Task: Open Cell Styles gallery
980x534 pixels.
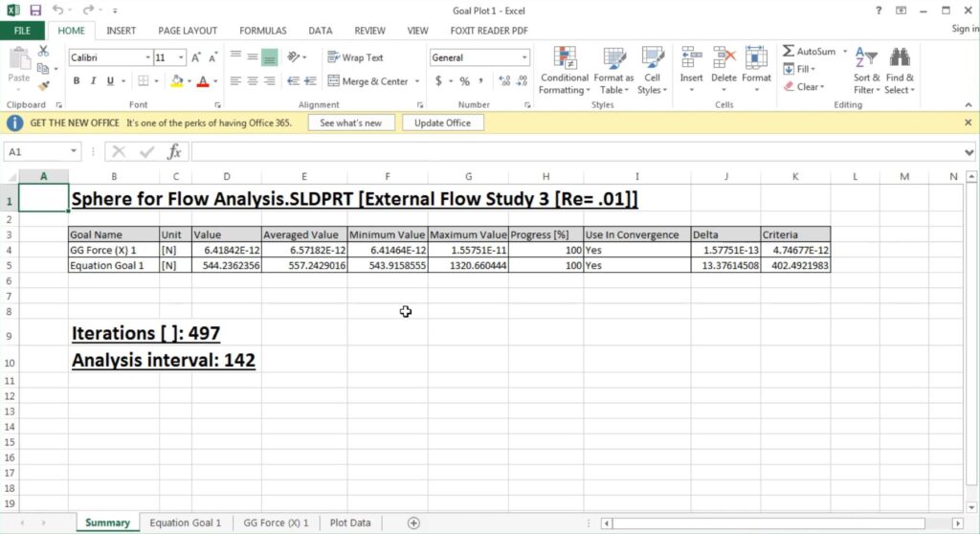Action: point(652,71)
